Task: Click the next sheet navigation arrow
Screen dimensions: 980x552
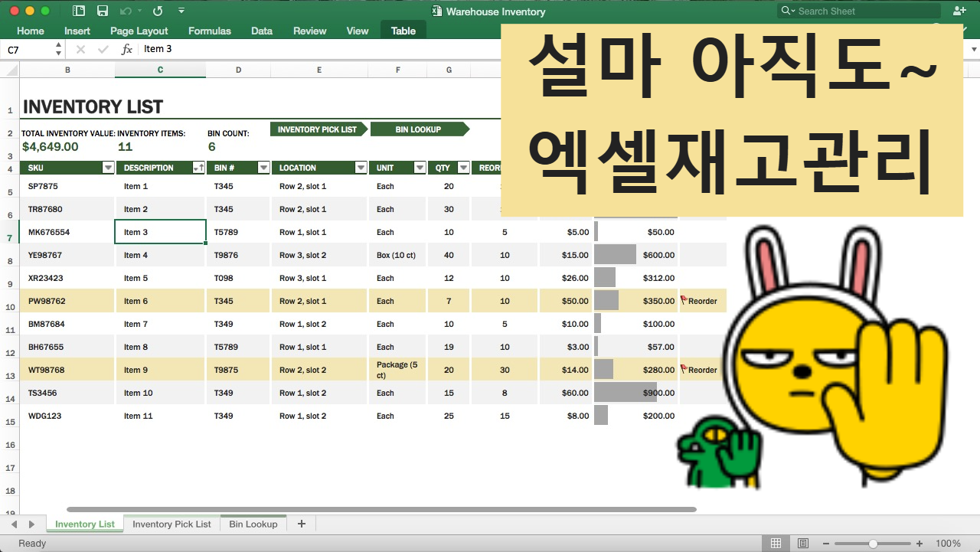Action: click(x=31, y=524)
